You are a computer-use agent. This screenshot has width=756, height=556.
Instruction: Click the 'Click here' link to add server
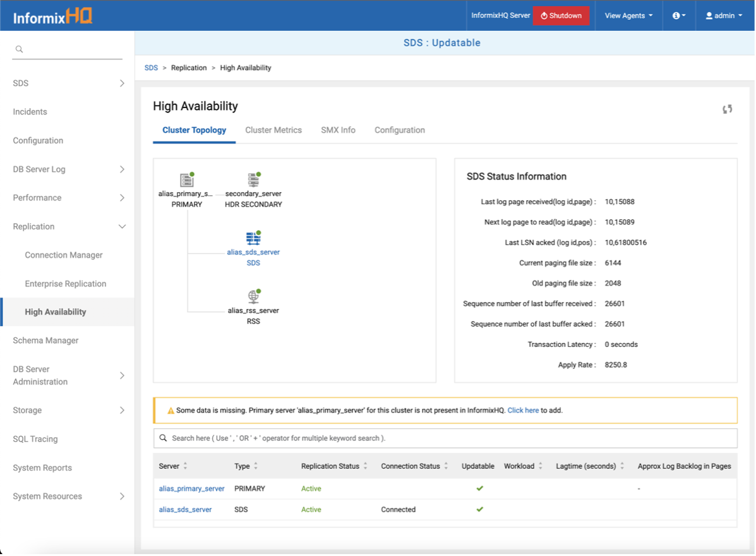523,411
